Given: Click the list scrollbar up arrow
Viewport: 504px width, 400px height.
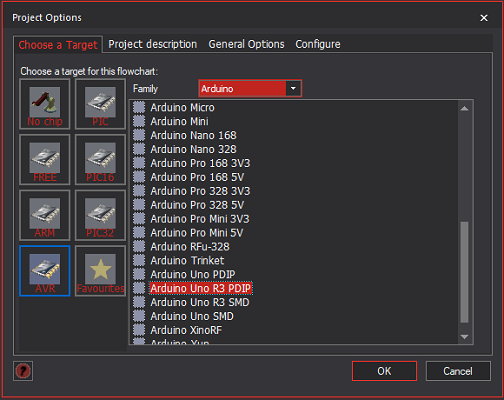Looking at the screenshot, I should [x=464, y=108].
